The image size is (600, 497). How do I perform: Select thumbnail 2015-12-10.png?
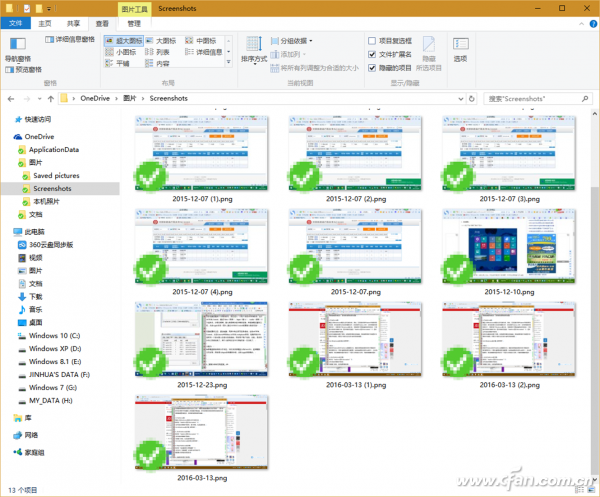[x=509, y=246]
